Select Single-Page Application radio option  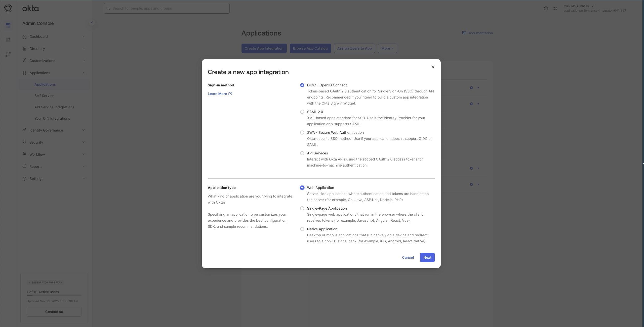302,208
